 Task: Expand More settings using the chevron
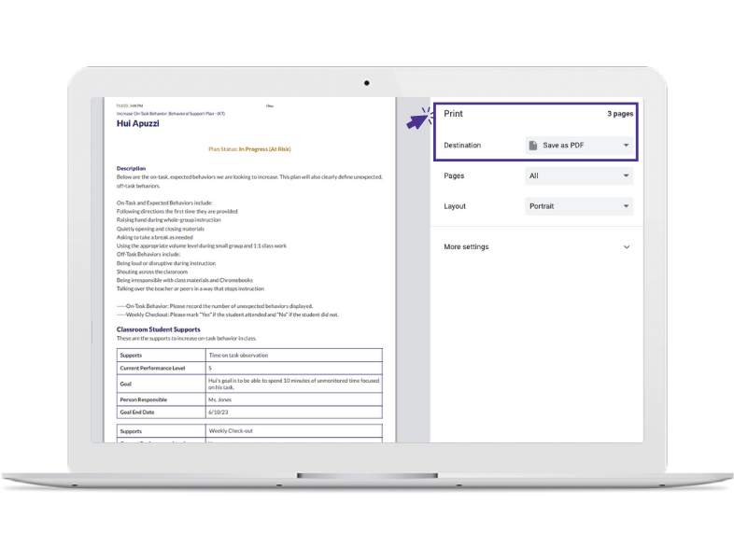627,247
